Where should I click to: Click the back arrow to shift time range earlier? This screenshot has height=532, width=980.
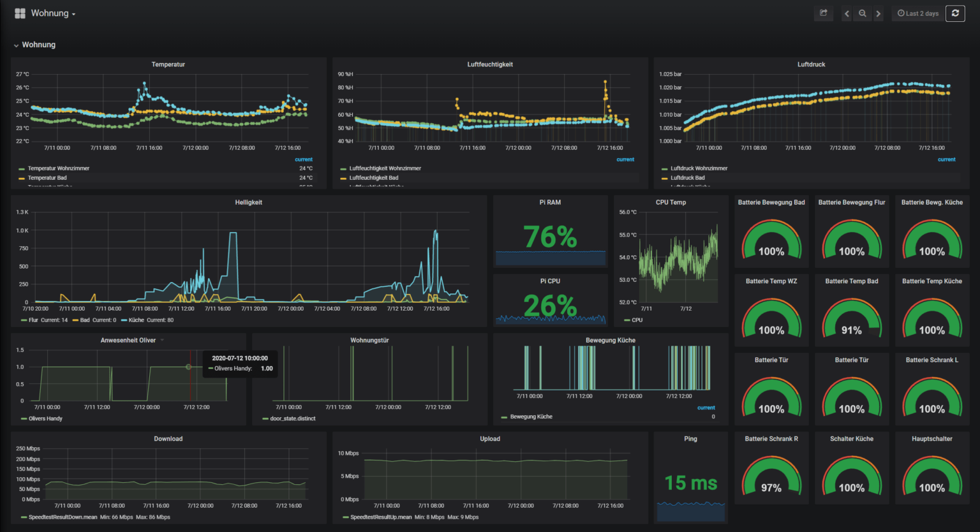[x=847, y=13]
